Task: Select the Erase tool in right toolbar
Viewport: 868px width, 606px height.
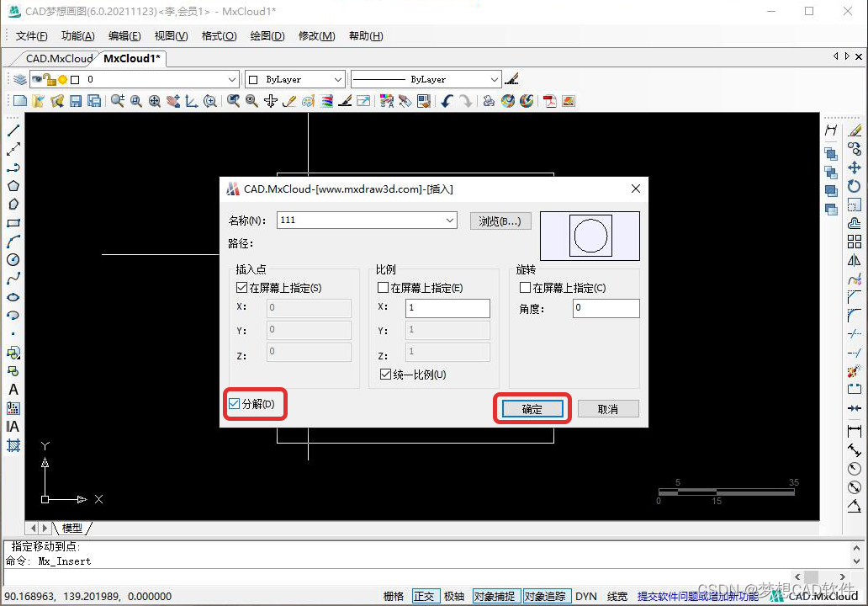Action: (x=855, y=130)
